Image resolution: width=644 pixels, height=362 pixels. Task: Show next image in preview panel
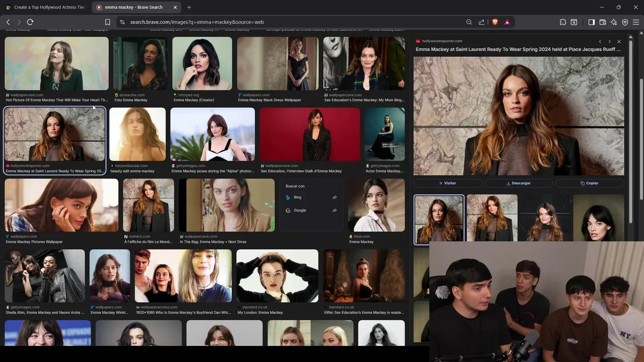click(609, 41)
